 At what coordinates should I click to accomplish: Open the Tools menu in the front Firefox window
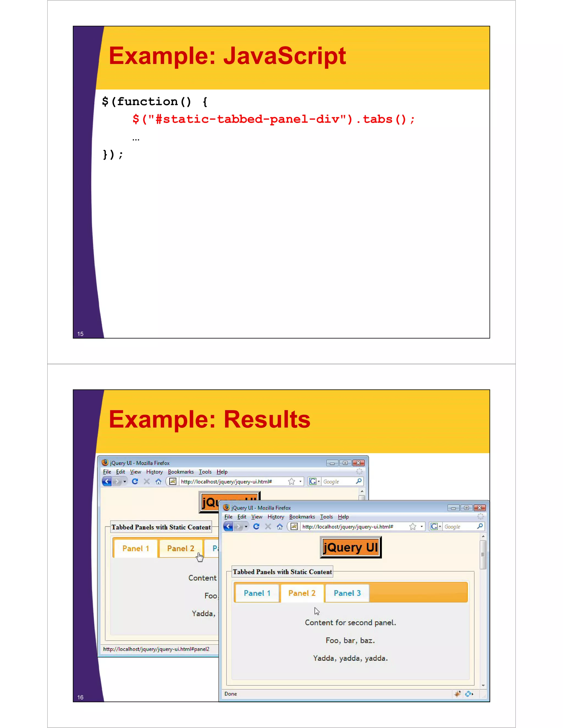(x=326, y=517)
